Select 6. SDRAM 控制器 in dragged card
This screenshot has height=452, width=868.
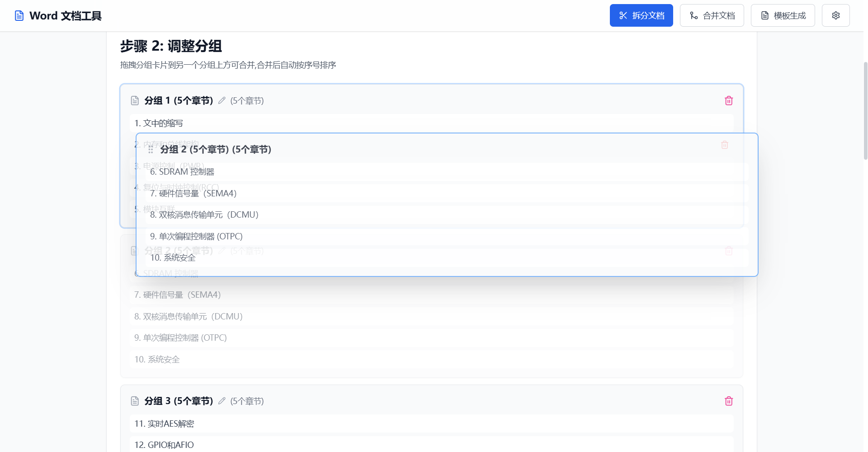447,172
